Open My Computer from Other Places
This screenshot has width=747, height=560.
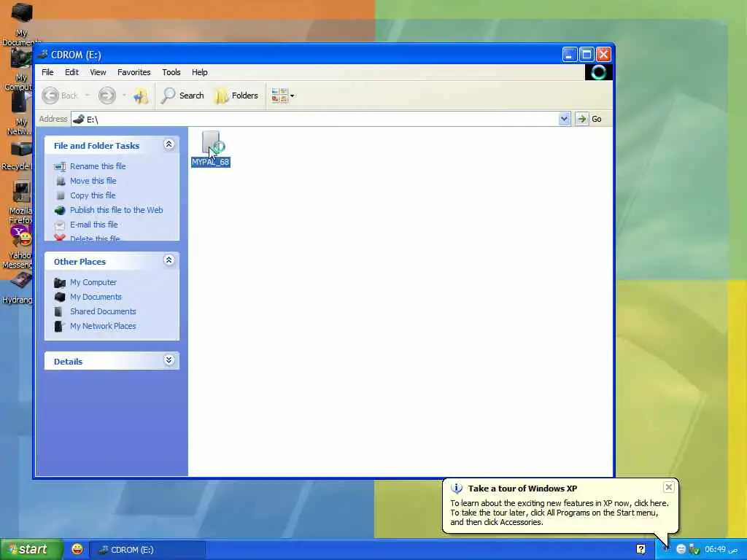pyautogui.click(x=93, y=282)
